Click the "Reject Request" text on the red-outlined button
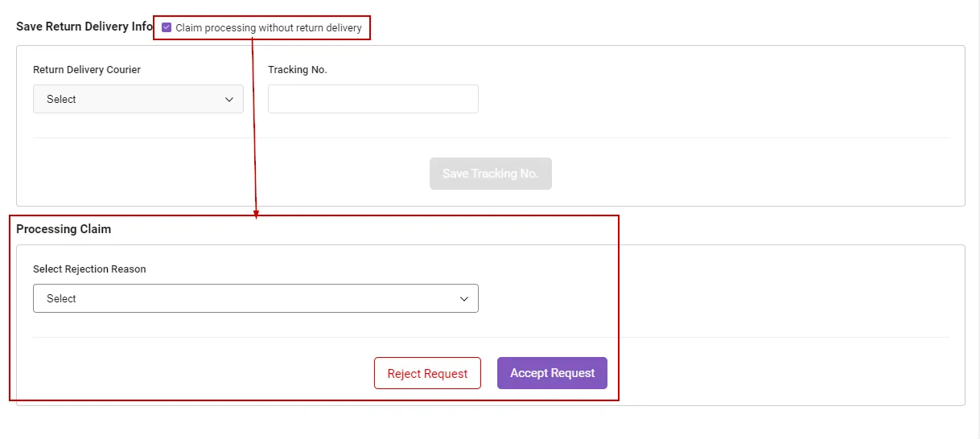The image size is (980, 439). pos(427,374)
